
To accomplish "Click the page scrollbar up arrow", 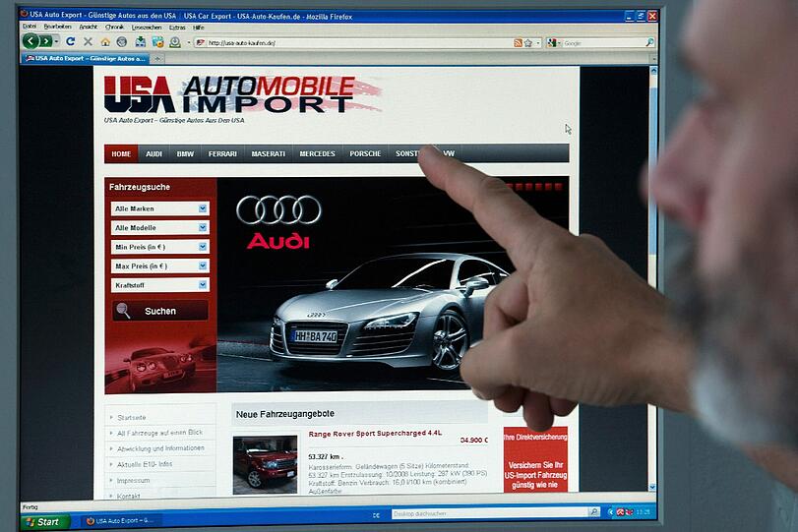I will pos(653,71).
